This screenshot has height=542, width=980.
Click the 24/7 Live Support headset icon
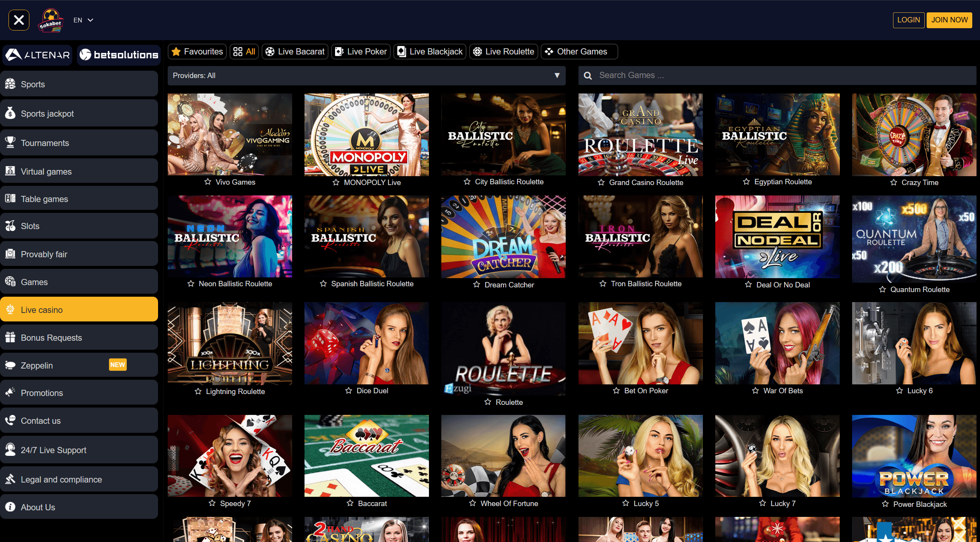click(11, 450)
